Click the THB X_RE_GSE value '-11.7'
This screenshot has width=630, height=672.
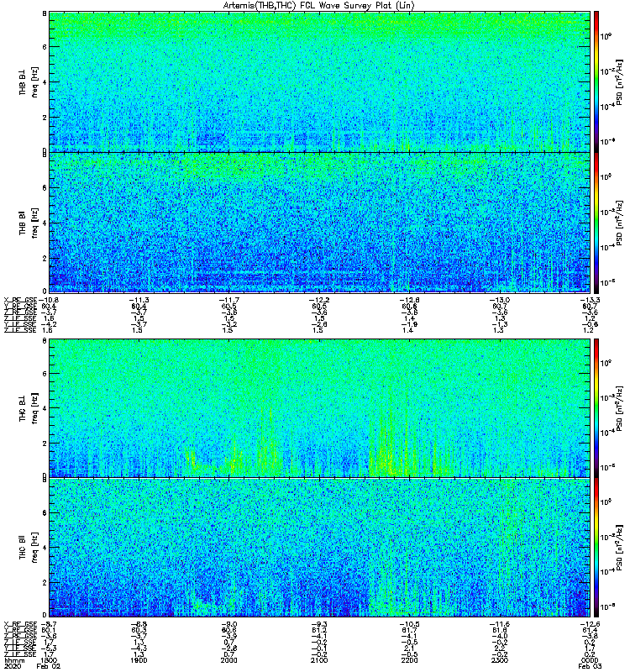pos(228,300)
